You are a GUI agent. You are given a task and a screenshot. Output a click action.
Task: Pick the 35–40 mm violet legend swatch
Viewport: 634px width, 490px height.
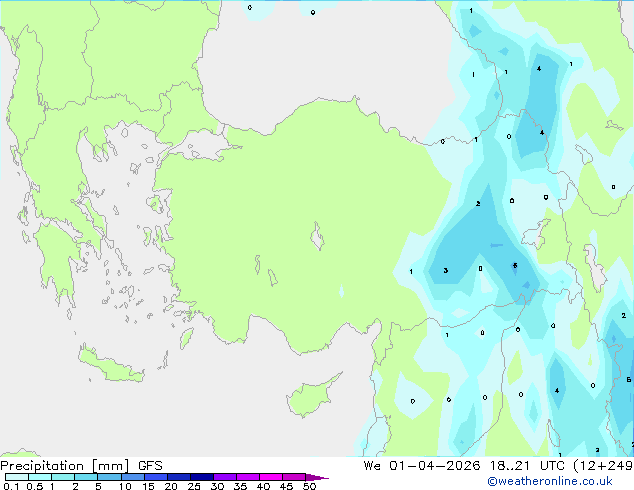pyautogui.click(x=248, y=477)
